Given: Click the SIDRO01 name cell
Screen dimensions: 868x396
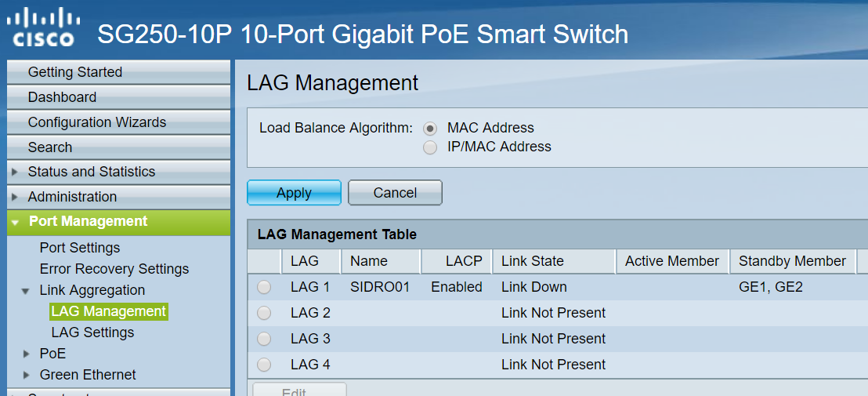Looking at the screenshot, I should coord(380,287).
